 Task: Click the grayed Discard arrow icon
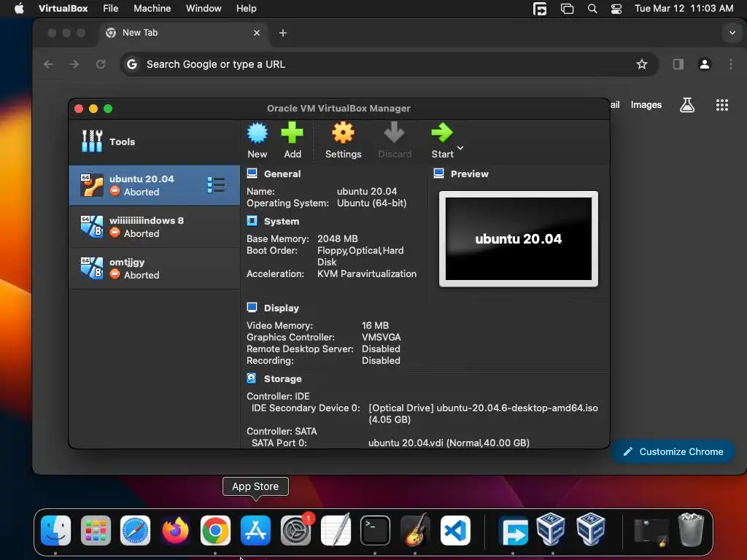tap(394, 133)
